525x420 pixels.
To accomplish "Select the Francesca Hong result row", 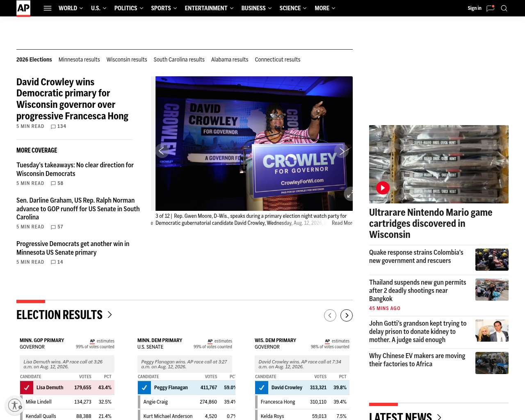I will [302, 402].
